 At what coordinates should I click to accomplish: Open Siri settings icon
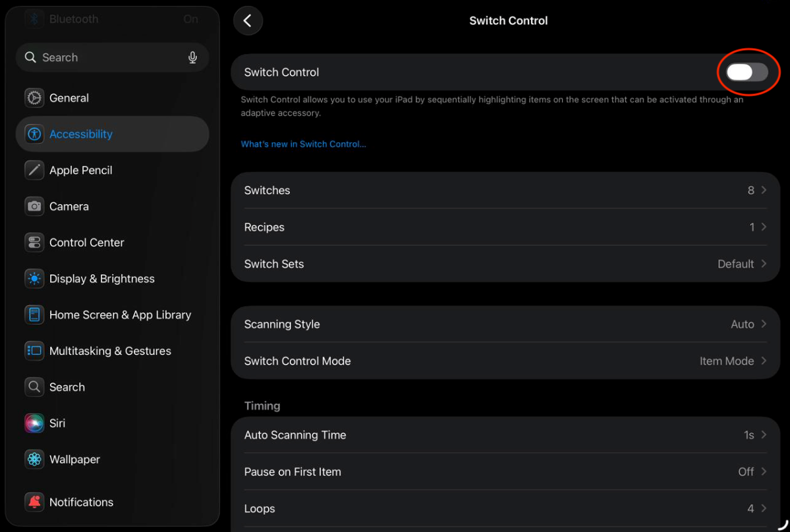point(34,423)
